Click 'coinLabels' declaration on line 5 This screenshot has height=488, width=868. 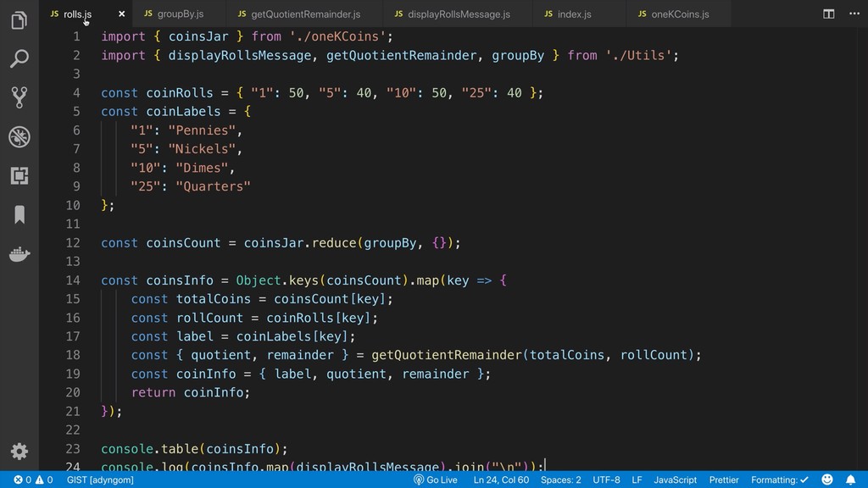183,112
